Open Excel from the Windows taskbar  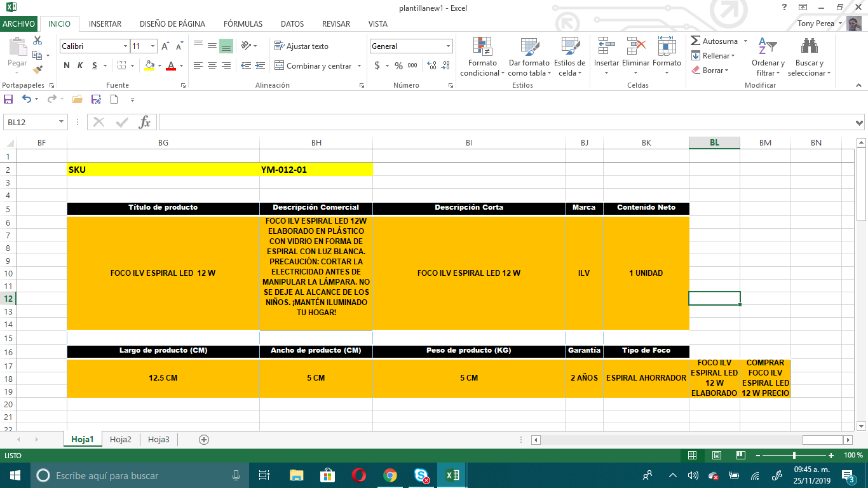point(452,475)
